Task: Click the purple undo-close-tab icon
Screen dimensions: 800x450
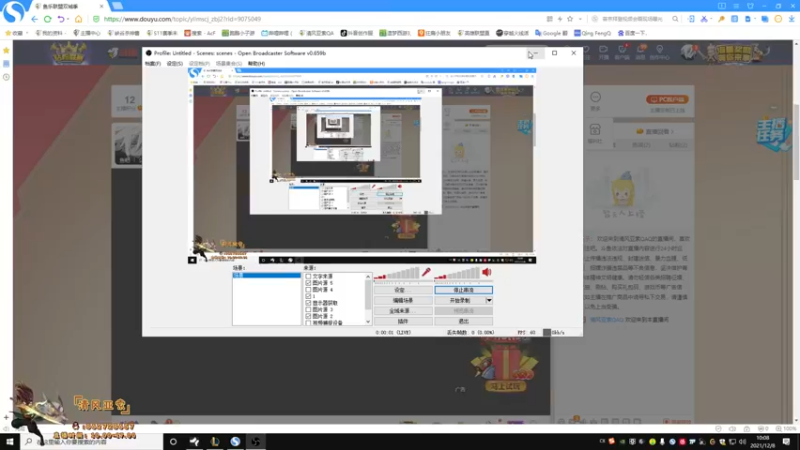Action: [61, 19]
